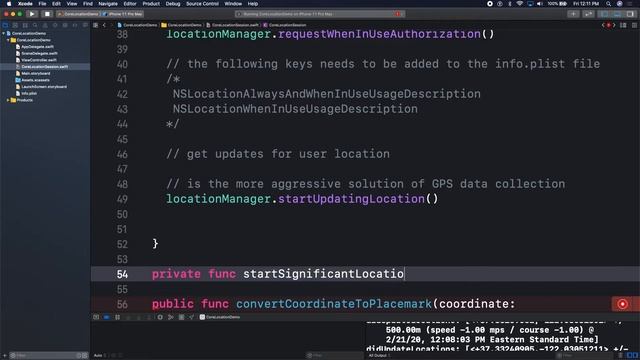Open the Product menu
Screen dimensions: 640x360
(151, 4)
